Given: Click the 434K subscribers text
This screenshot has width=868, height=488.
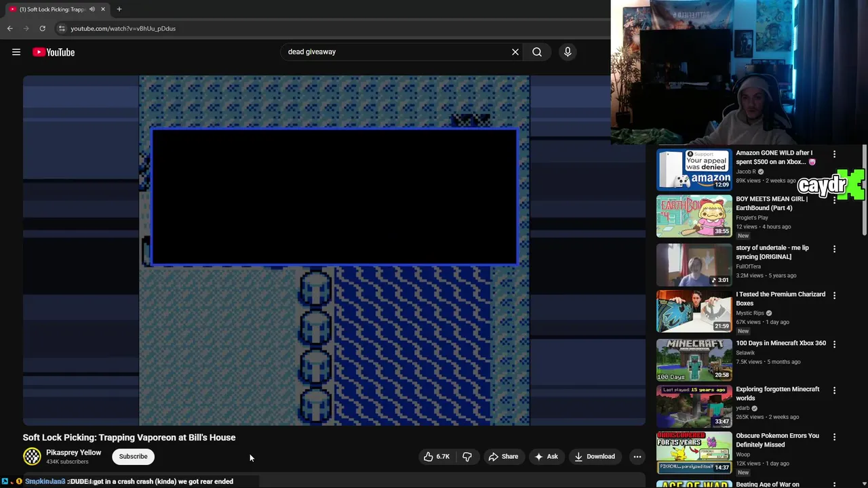Looking at the screenshot, I should [67, 462].
